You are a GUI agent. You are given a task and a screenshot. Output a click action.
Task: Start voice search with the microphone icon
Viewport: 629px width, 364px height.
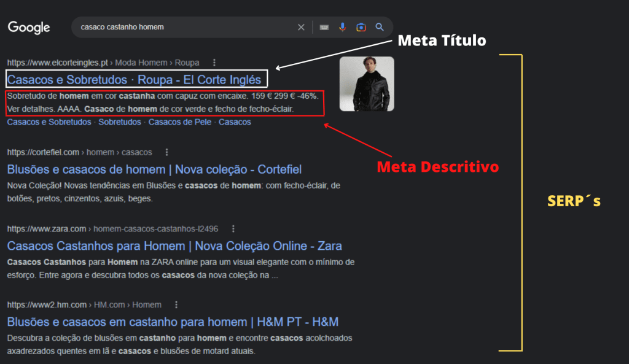342,27
